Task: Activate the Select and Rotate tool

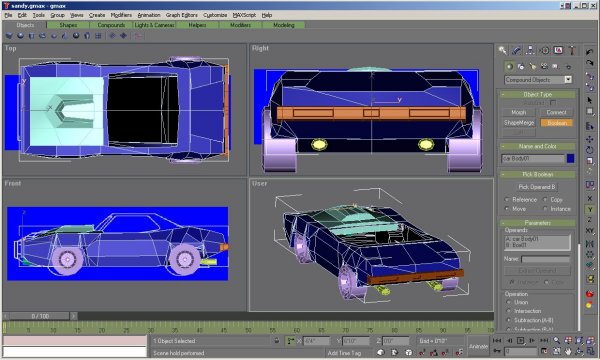Action: click(589, 150)
